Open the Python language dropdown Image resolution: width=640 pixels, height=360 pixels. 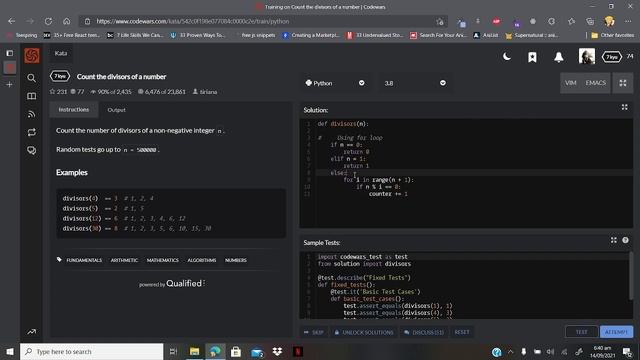(x=335, y=83)
